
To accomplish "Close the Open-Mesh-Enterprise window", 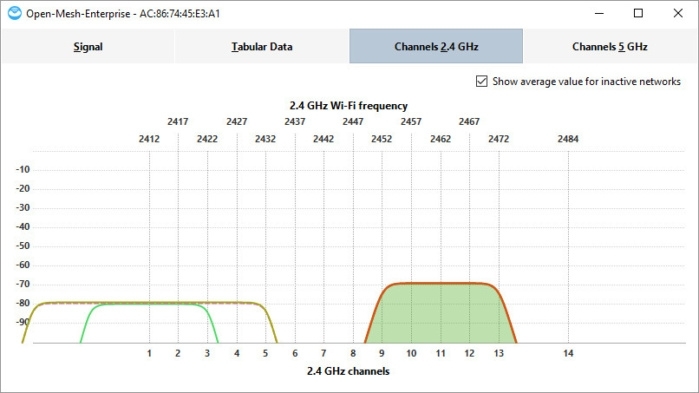I will tap(678, 13).
